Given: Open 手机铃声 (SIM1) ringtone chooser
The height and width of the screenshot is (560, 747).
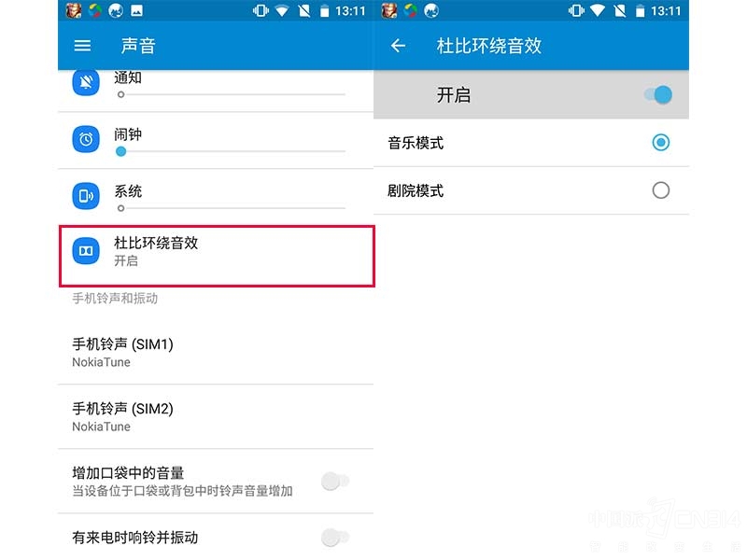Looking at the screenshot, I should point(216,353).
